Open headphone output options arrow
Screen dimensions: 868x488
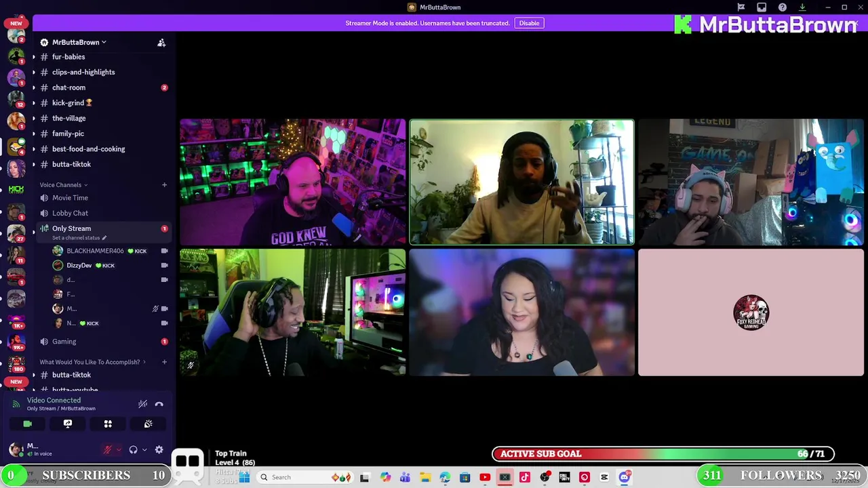click(144, 449)
